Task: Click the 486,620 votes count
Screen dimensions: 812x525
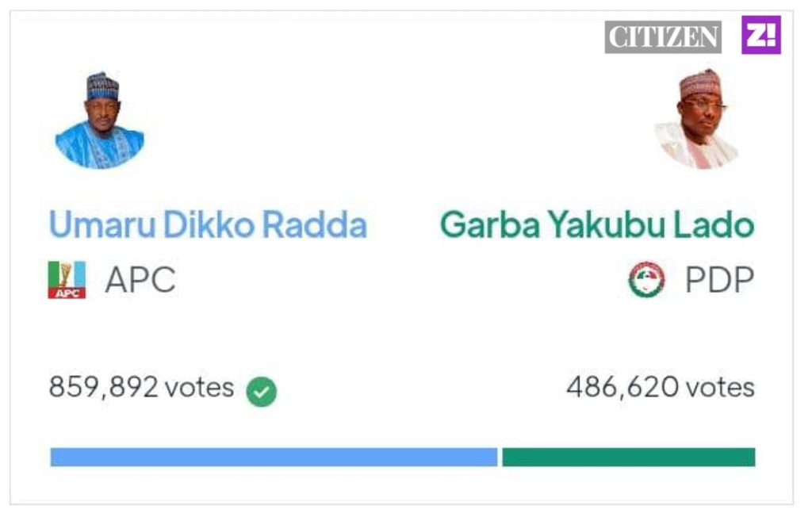Action: 660,388
